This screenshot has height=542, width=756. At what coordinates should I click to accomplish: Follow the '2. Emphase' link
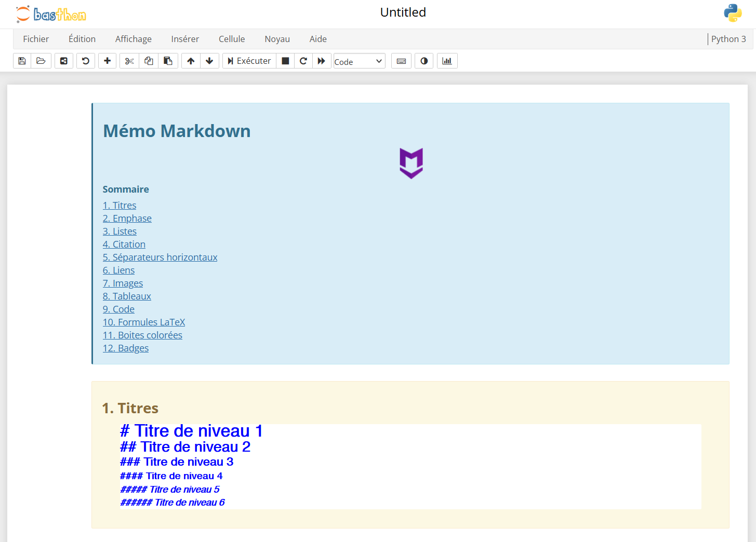pyautogui.click(x=127, y=219)
